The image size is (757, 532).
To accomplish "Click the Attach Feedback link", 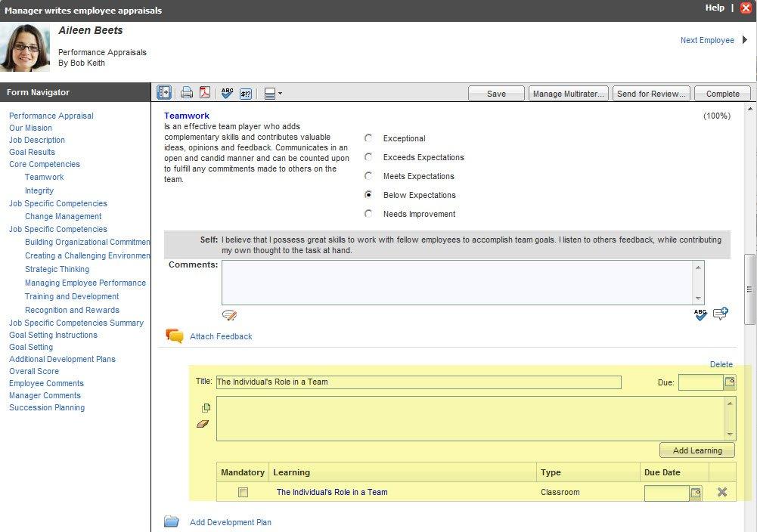I will click(221, 336).
